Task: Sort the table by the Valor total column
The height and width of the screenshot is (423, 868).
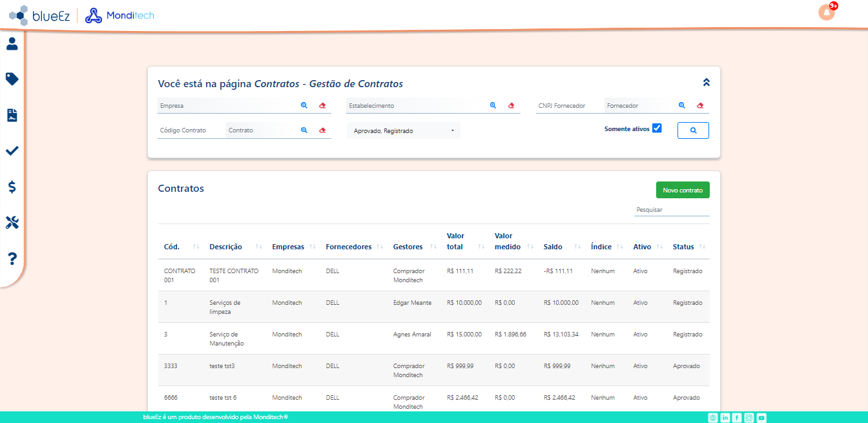Action: (465, 241)
